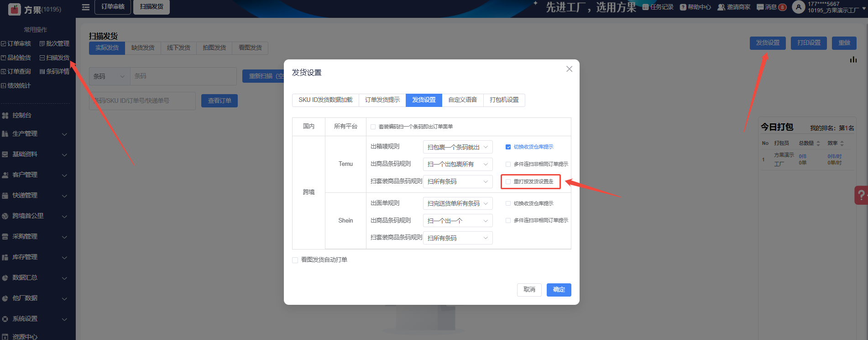Screen dimensions: 868x340
Task: Enable 重打按发货设置走 checkbox
Action: (x=508, y=182)
